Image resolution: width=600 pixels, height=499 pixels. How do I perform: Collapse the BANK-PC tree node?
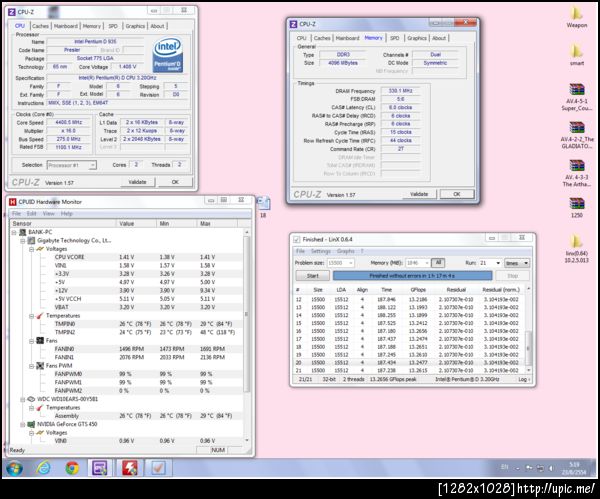coord(14,232)
